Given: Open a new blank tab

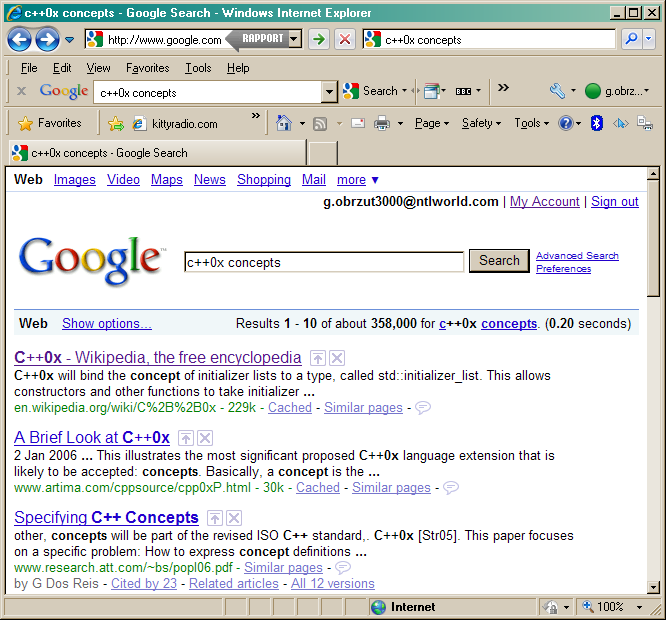Looking at the screenshot, I should tap(323, 153).
